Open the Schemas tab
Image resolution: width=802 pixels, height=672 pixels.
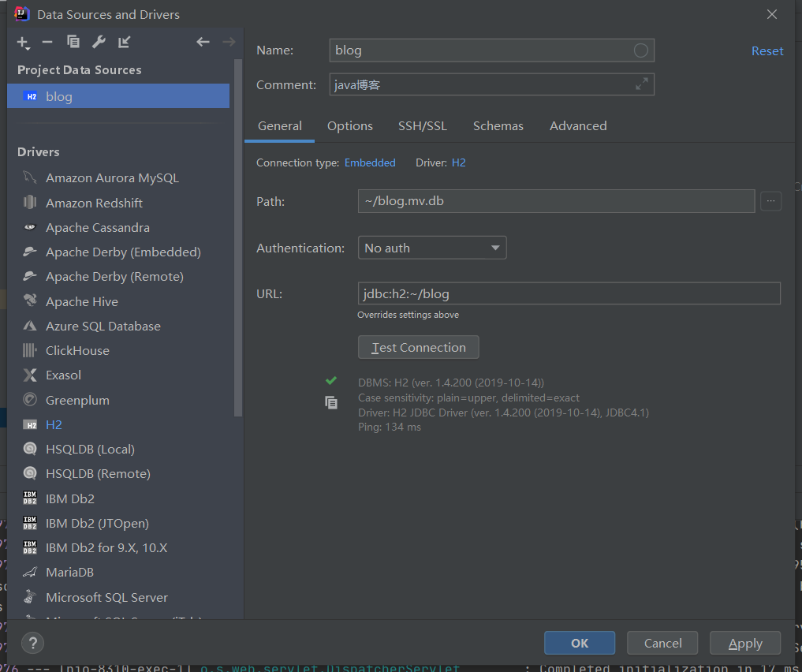point(498,126)
